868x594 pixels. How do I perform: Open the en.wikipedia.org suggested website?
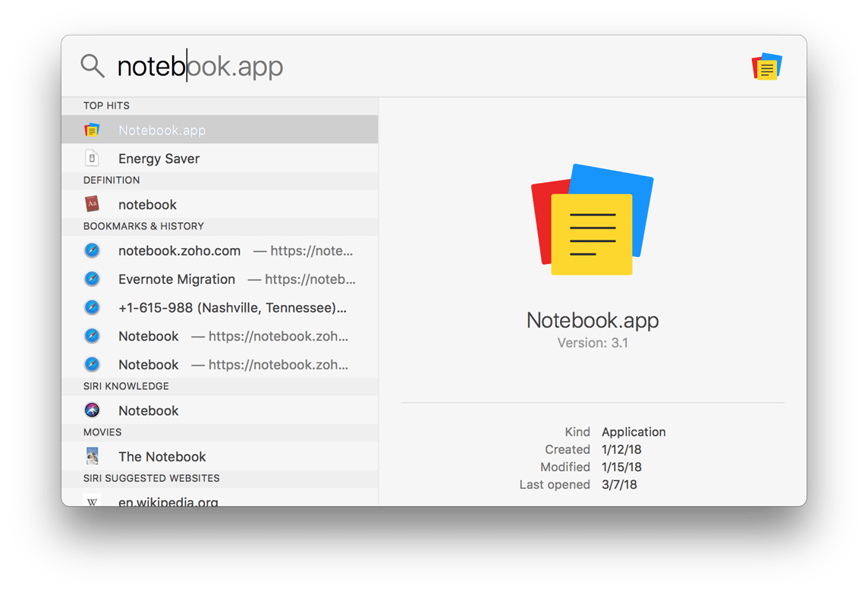(220, 498)
